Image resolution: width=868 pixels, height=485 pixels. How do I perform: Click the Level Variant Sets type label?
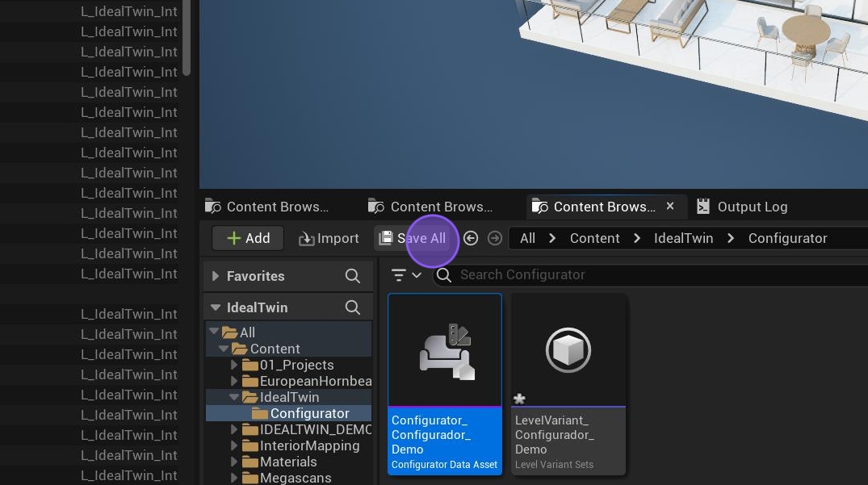pyautogui.click(x=554, y=465)
